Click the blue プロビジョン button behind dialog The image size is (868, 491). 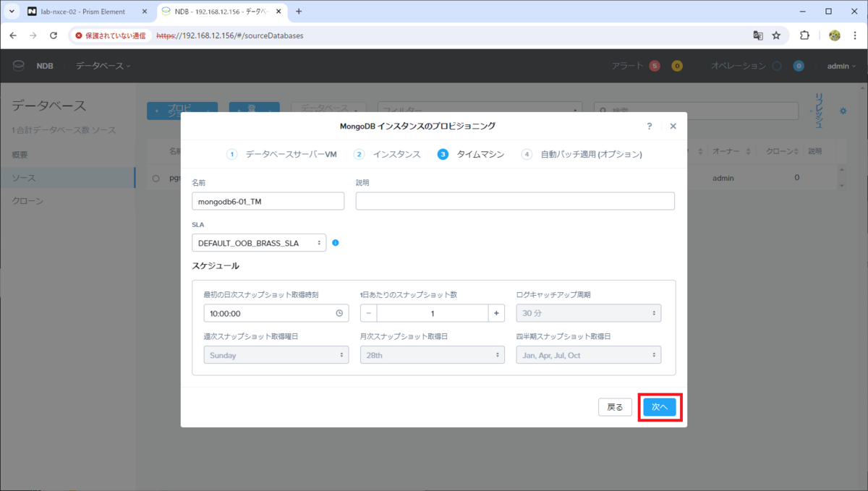tap(182, 110)
